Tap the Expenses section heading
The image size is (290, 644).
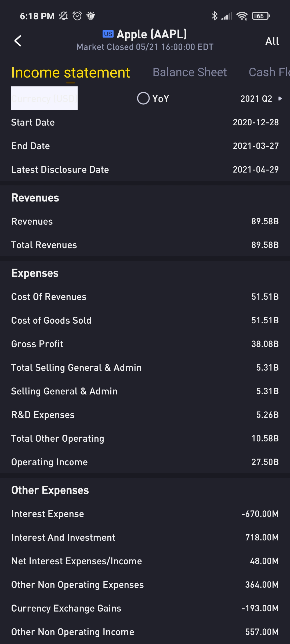(35, 273)
